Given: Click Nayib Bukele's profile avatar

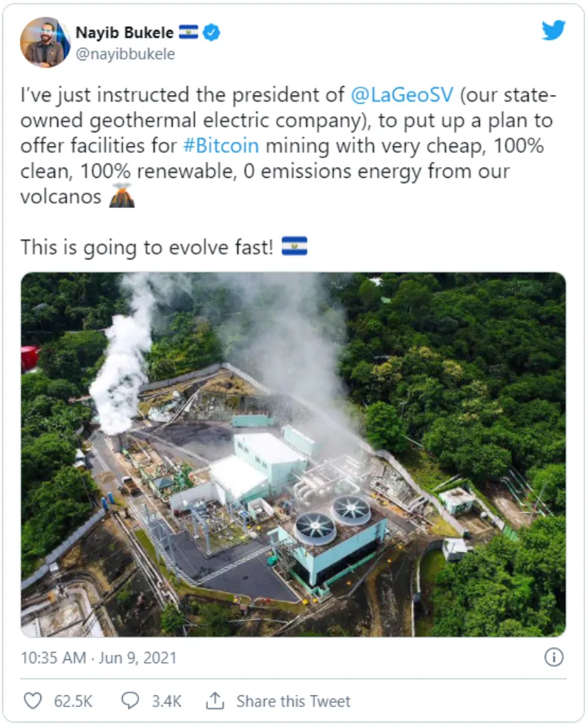Looking at the screenshot, I should point(44,42).
